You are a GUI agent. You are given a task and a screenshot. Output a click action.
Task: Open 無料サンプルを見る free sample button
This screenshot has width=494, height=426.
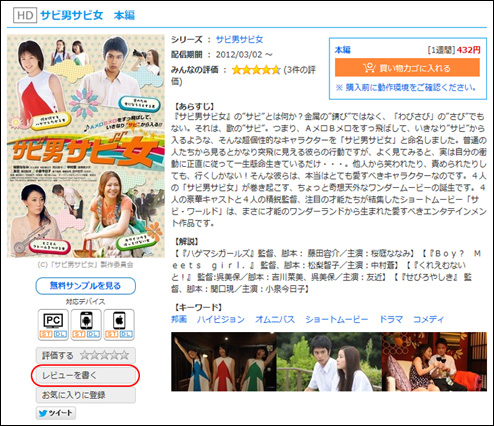pyautogui.click(x=86, y=286)
